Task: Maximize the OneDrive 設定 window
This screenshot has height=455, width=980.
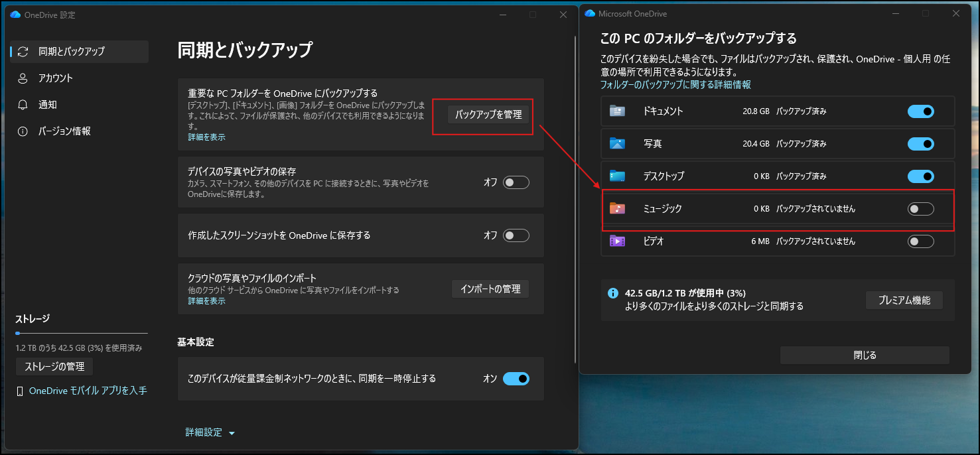Action: click(x=532, y=15)
